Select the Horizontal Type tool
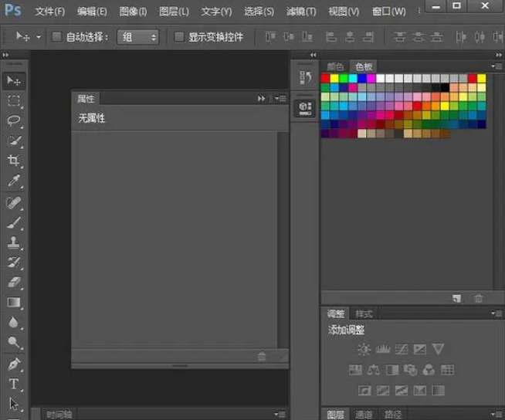The height and width of the screenshot is (420, 505). point(14,384)
